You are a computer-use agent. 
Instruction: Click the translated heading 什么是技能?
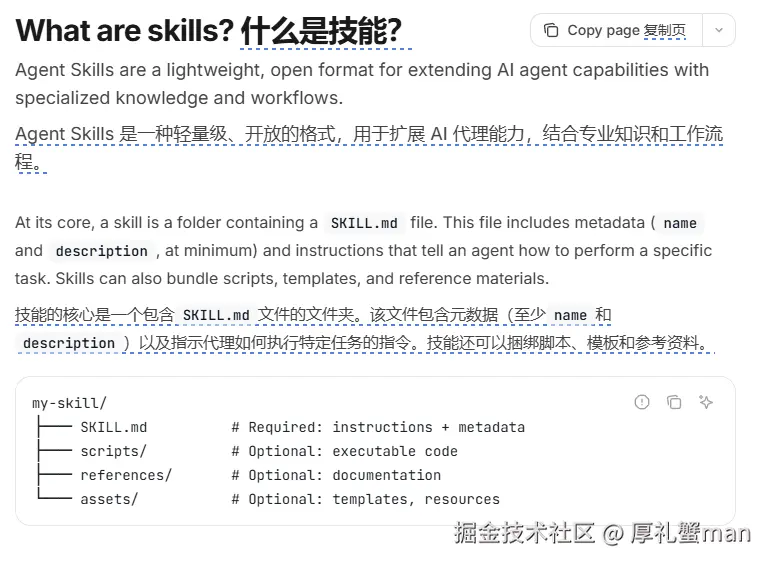322,30
